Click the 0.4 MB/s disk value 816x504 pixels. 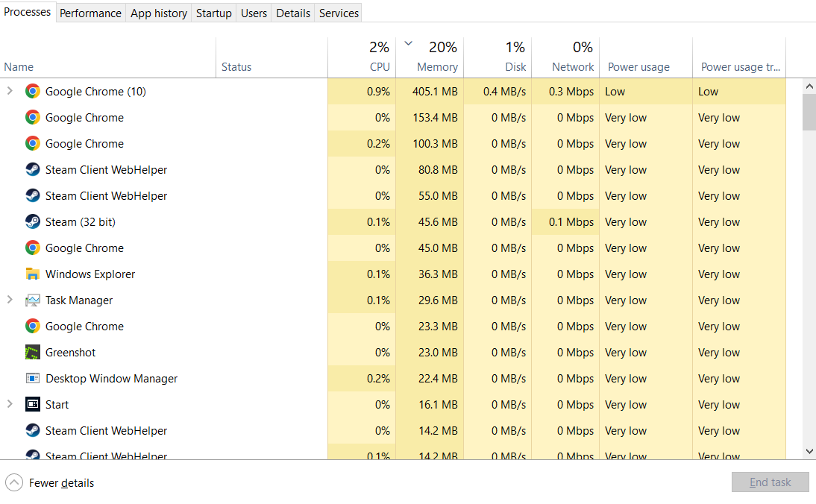click(504, 92)
